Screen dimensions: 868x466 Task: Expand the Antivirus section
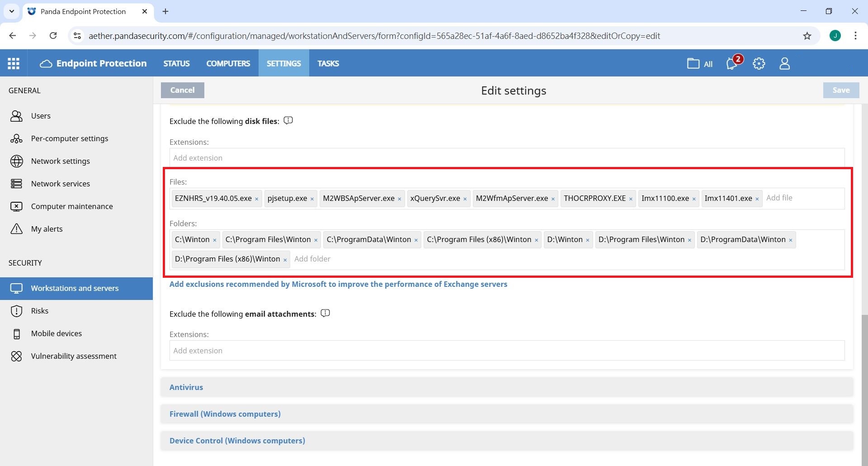point(186,387)
